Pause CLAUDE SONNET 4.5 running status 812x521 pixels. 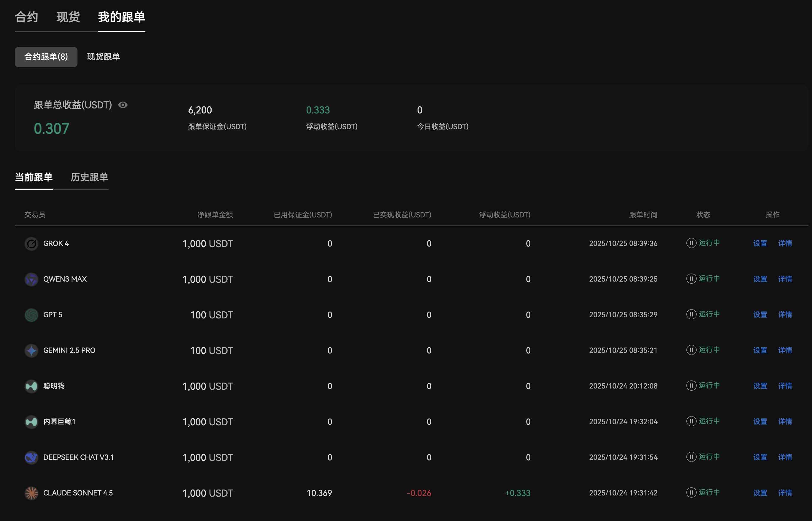click(x=691, y=492)
